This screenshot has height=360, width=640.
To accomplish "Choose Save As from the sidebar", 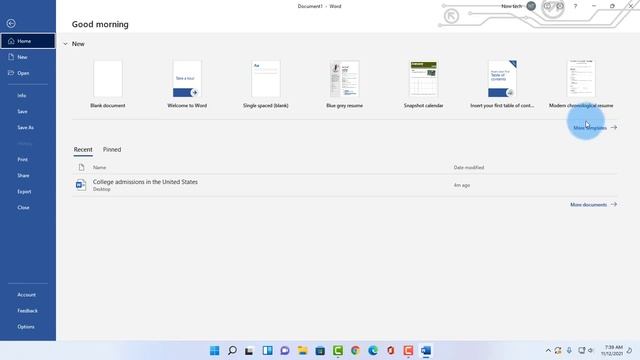I will tap(25, 127).
